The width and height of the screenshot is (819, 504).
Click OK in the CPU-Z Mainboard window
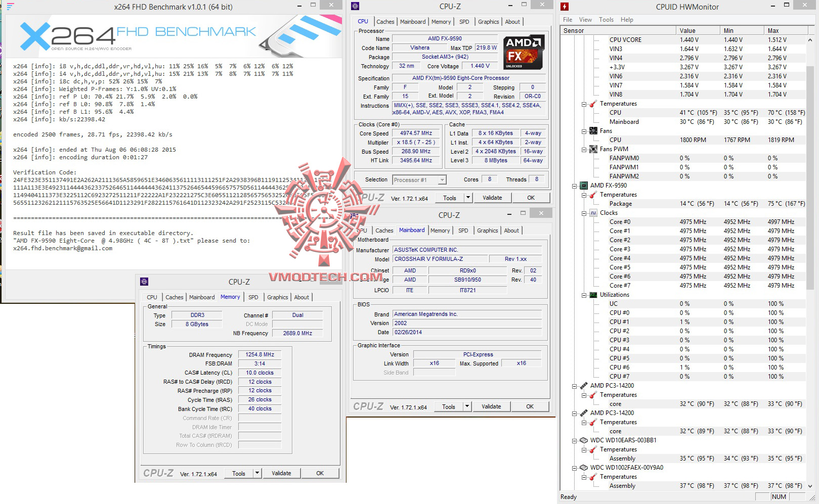(530, 406)
